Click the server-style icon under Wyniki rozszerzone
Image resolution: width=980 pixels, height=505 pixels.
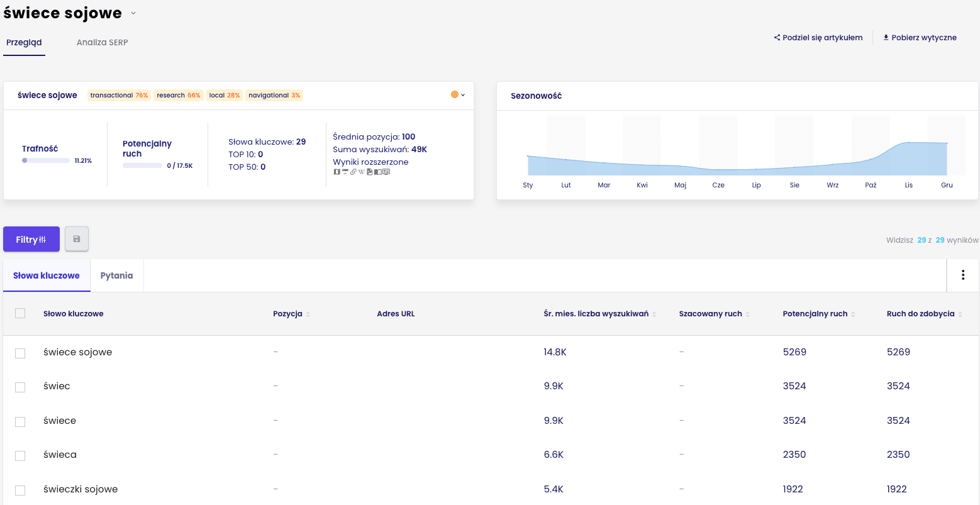point(345,171)
